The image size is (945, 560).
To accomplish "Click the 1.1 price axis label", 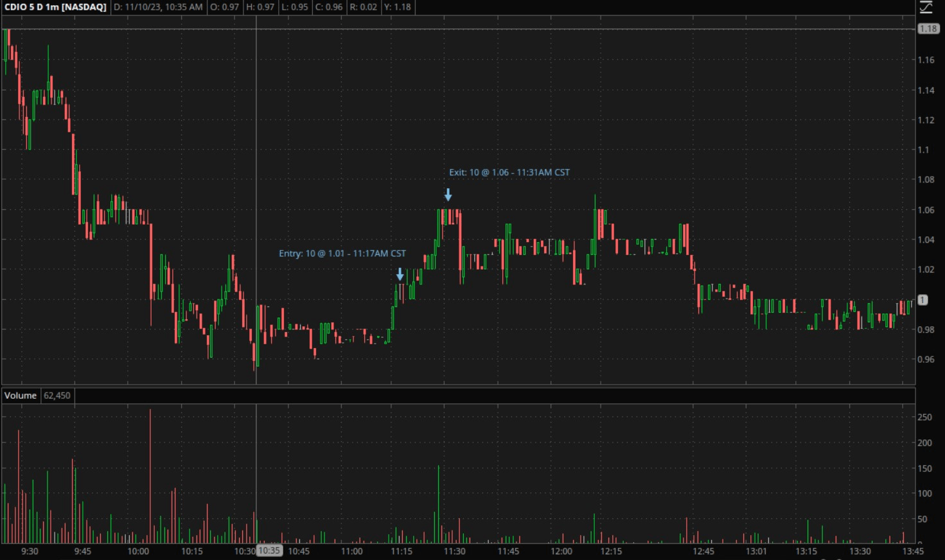I will pos(924,150).
